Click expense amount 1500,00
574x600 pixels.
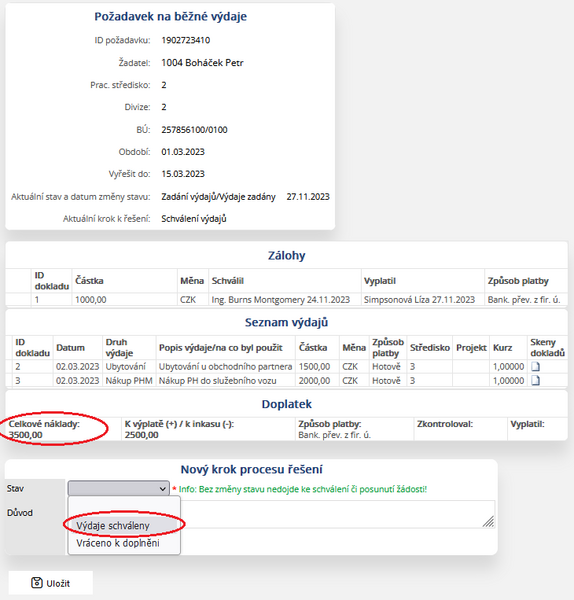pos(314,367)
